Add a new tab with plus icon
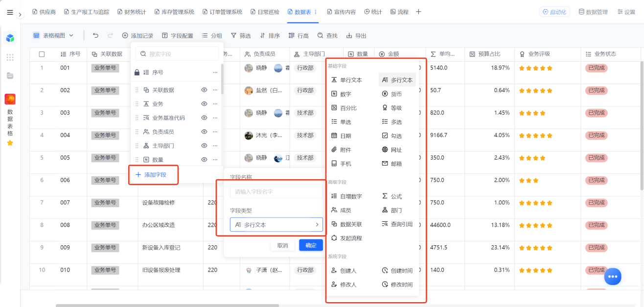The width and height of the screenshot is (644, 307). coord(418,12)
